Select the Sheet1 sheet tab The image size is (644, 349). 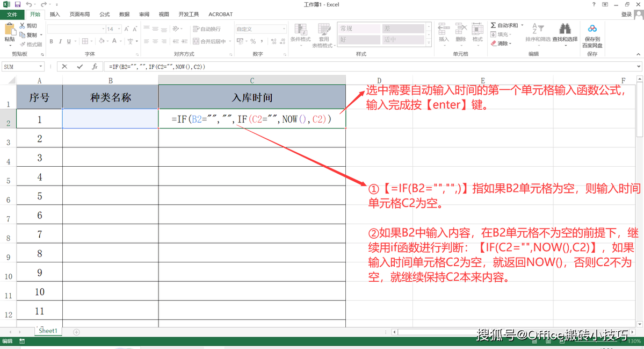[x=48, y=331]
